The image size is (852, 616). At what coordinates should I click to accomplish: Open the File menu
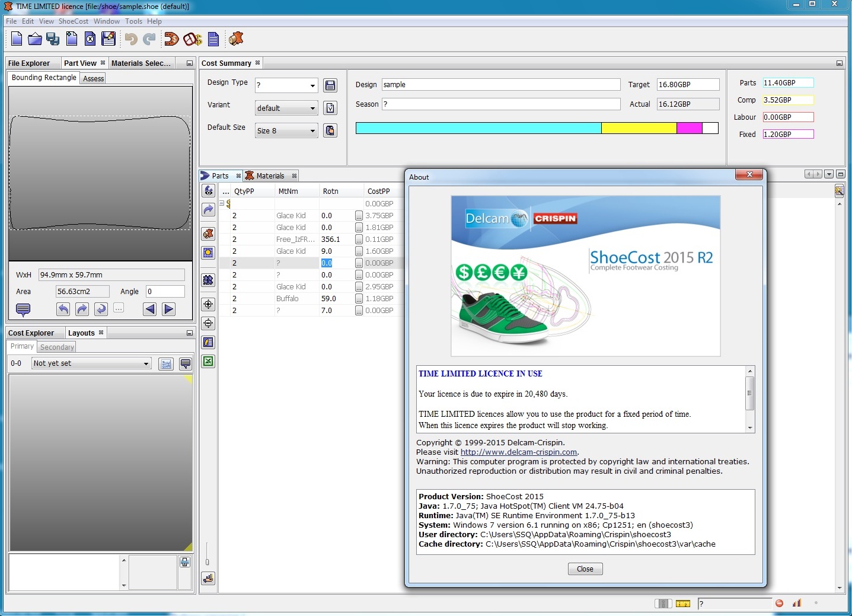pyautogui.click(x=11, y=21)
